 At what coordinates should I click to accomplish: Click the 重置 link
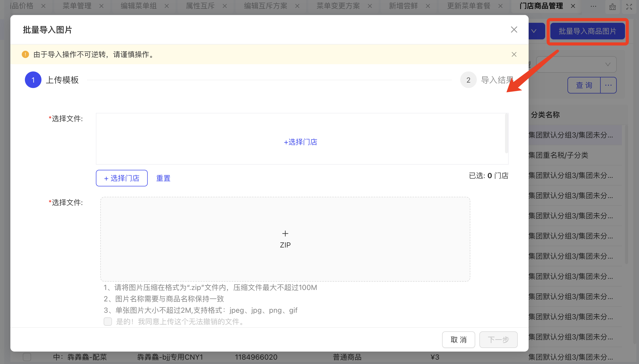(163, 178)
